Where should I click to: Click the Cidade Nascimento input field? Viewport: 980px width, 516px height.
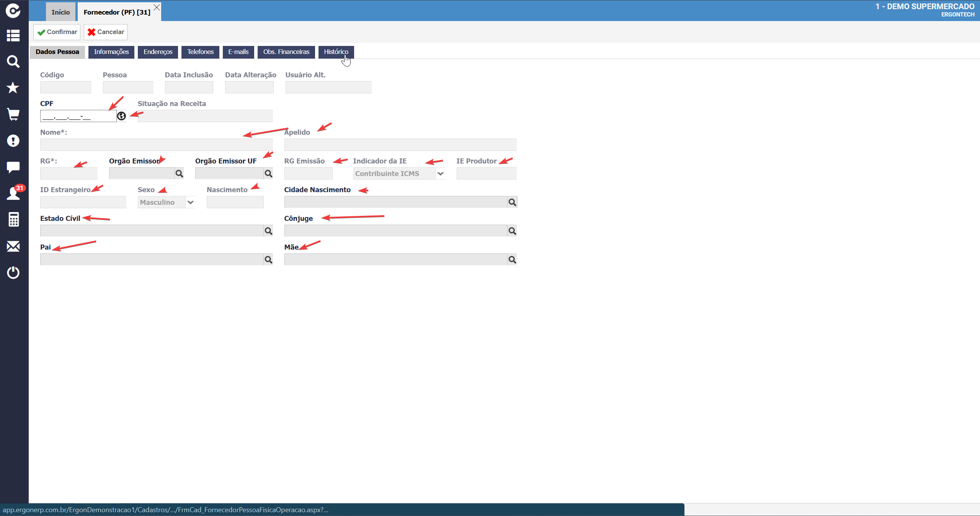pyautogui.click(x=396, y=202)
